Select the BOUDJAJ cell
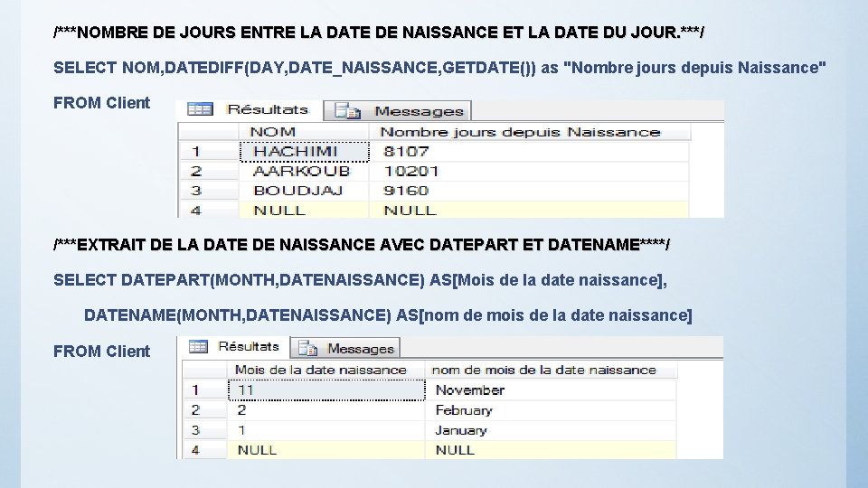Screen dimensions: 868x488 coord(304,191)
